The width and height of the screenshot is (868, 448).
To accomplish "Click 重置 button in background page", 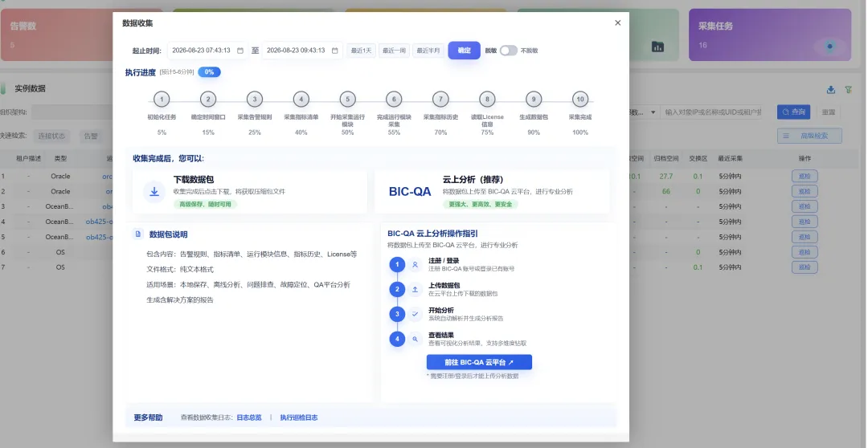I will pos(829,112).
